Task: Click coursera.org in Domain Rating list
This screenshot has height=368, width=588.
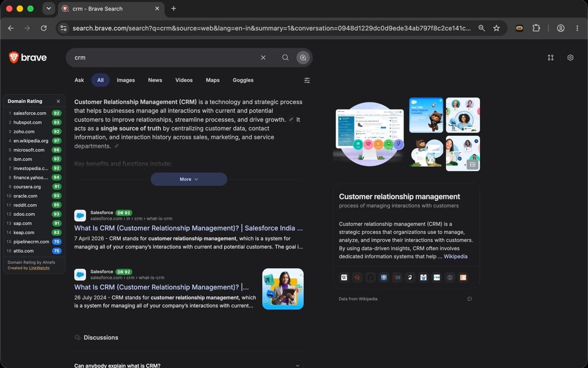Action: (27, 187)
